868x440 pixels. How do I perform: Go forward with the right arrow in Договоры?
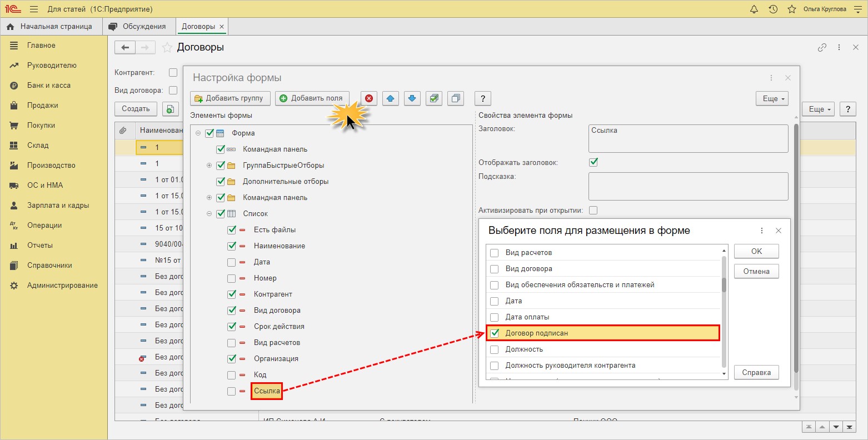point(146,48)
